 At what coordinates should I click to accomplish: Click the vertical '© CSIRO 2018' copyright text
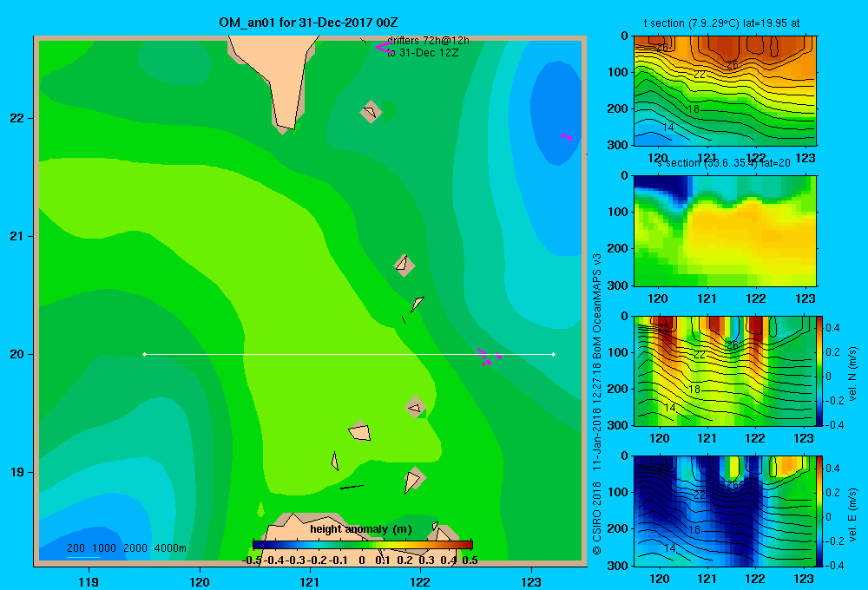tap(597, 517)
